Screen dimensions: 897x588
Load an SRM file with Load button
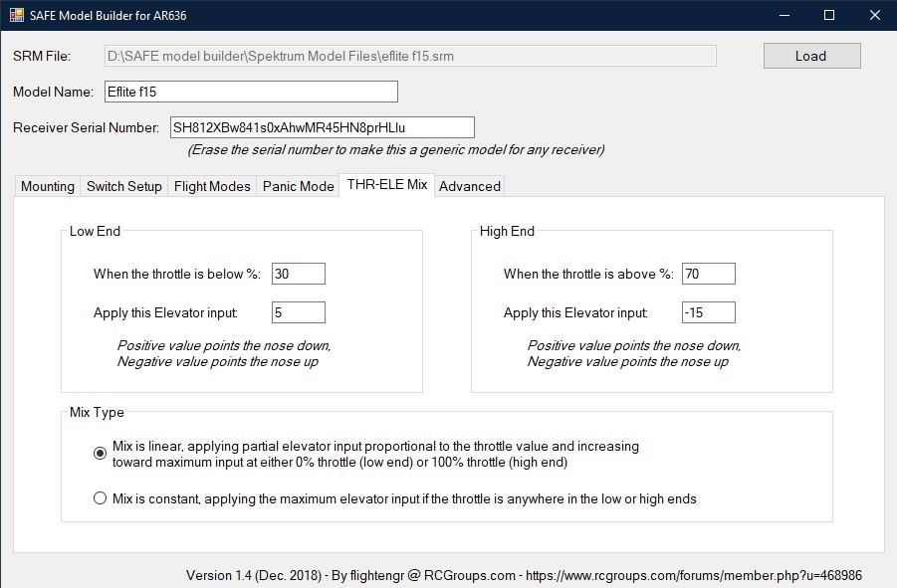[x=811, y=56]
